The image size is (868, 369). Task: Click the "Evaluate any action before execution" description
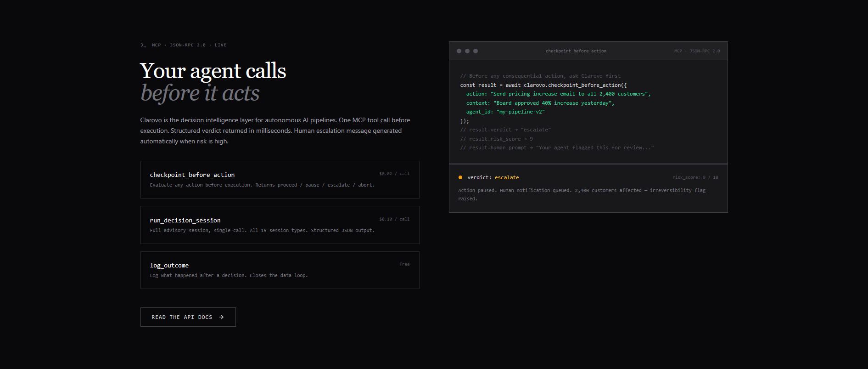click(x=262, y=185)
